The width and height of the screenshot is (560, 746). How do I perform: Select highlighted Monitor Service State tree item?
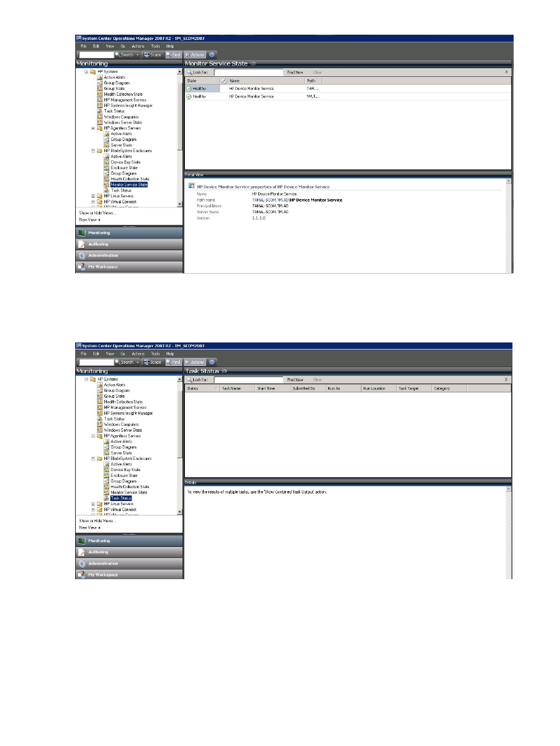[129, 184]
